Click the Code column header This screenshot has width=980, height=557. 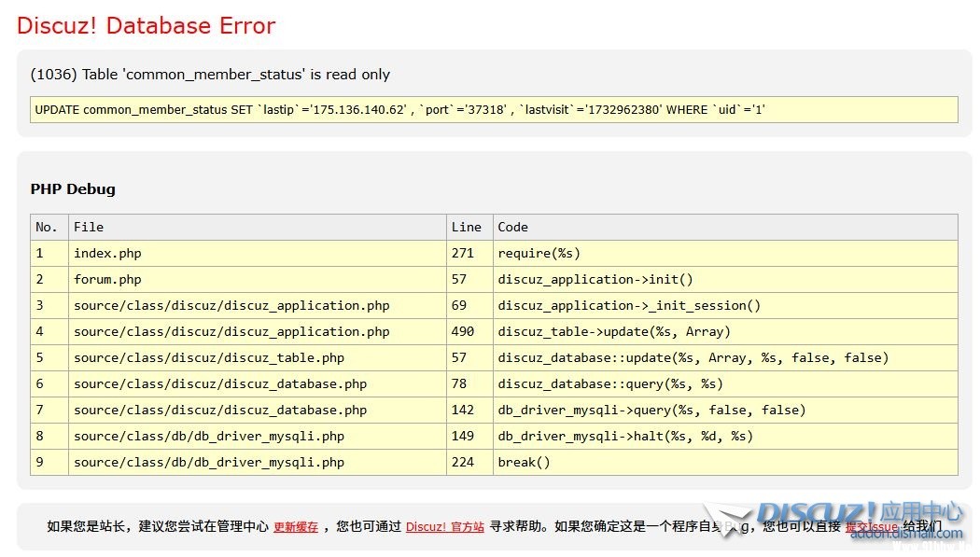[512, 227]
